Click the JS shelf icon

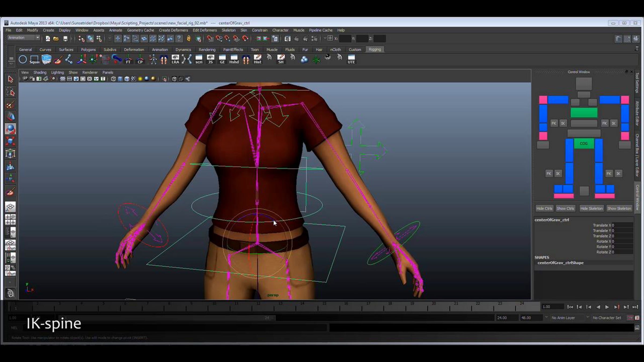(210, 59)
